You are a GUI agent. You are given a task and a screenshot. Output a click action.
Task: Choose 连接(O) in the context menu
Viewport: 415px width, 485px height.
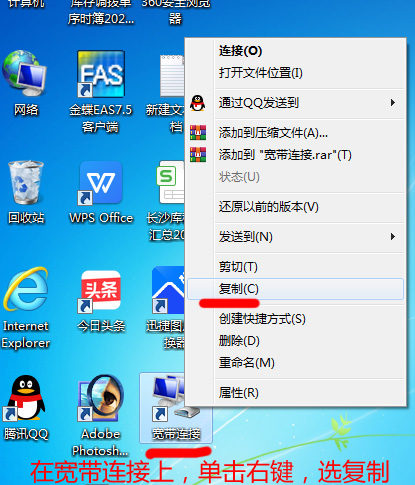point(295,51)
